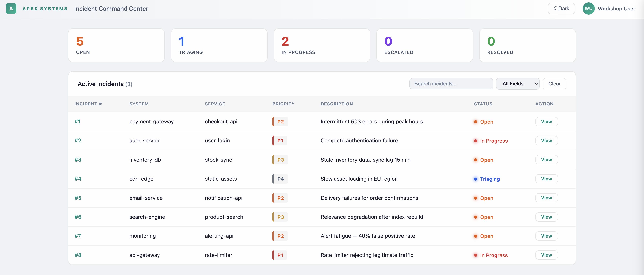This screenshot has width=644, height=275.
Task: Select the Triaging stat card
Action: 219,45
